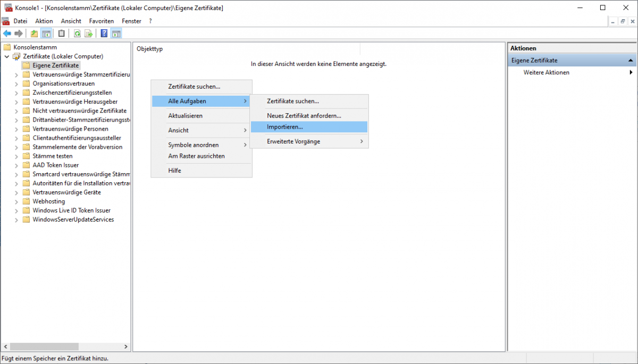Click the Forward navigation arrow in the toolbar
Image resolution: width=638 pixels, height=364 pixels.
point(18,33)
